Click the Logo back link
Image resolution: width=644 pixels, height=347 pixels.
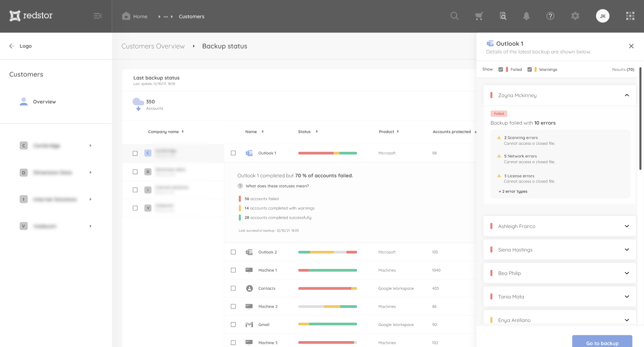click(26, 46)
